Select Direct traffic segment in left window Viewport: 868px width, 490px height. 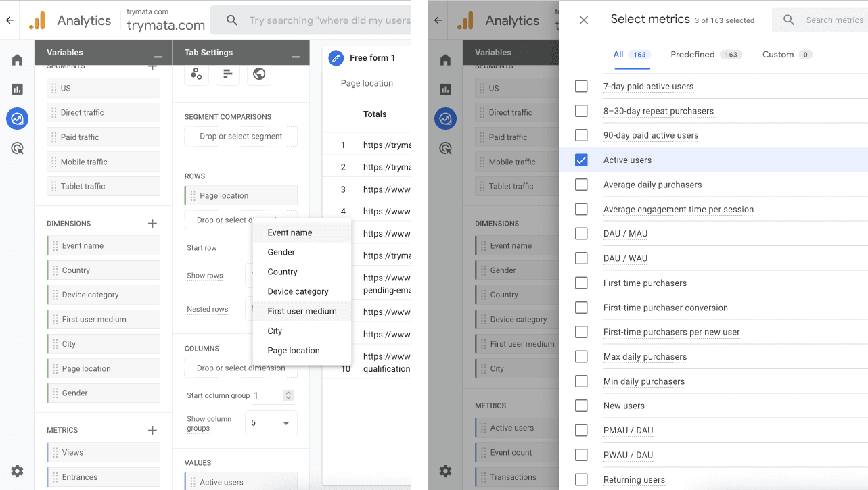pyautogui.click(x=104, y=112)
